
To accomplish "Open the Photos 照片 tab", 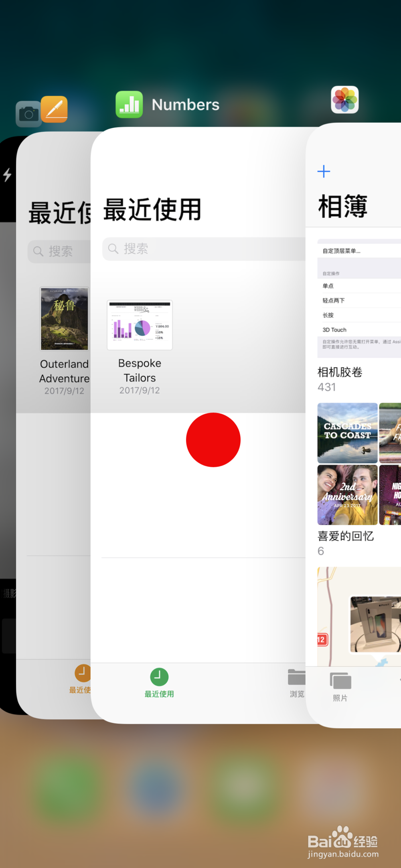I will click(340, 687).
